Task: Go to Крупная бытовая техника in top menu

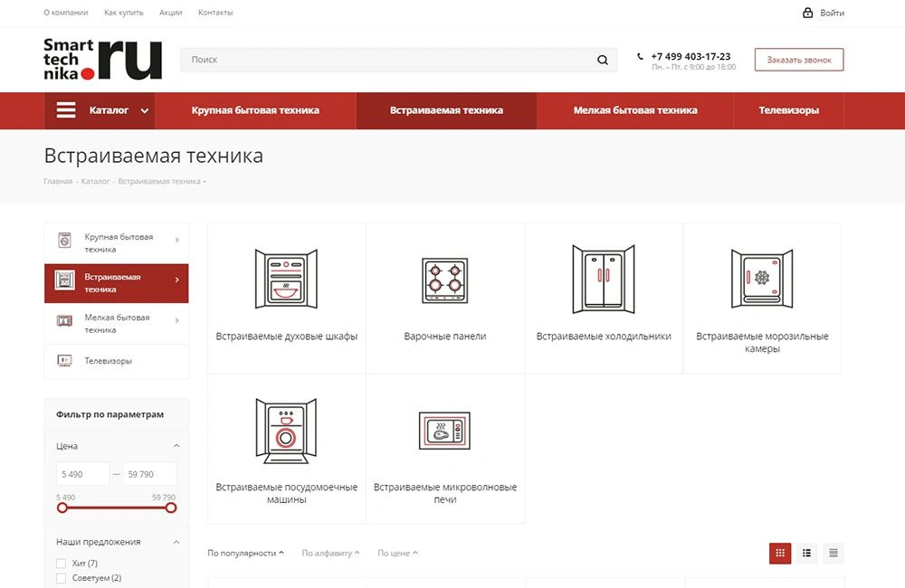Action: pyautogui.click(x=255, y=110)
